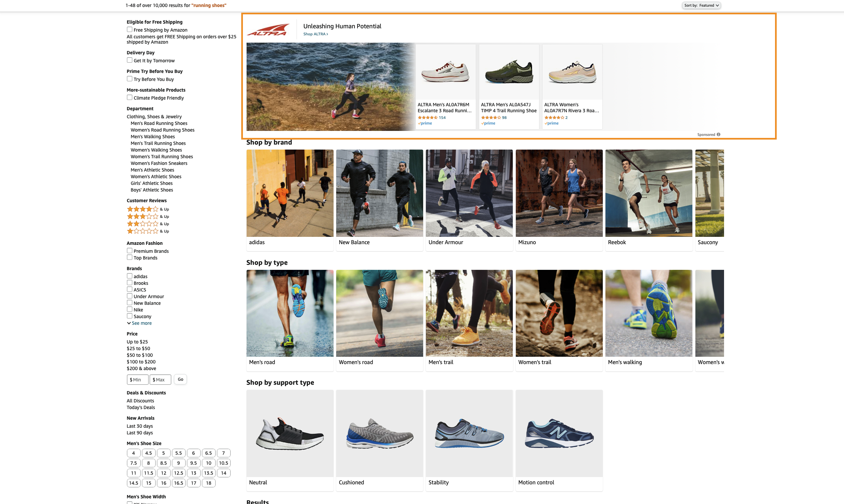This screenshot has width=844, height=504.
Task: Select the Saucony brand checkbox
Action: (x=129, y=316)
